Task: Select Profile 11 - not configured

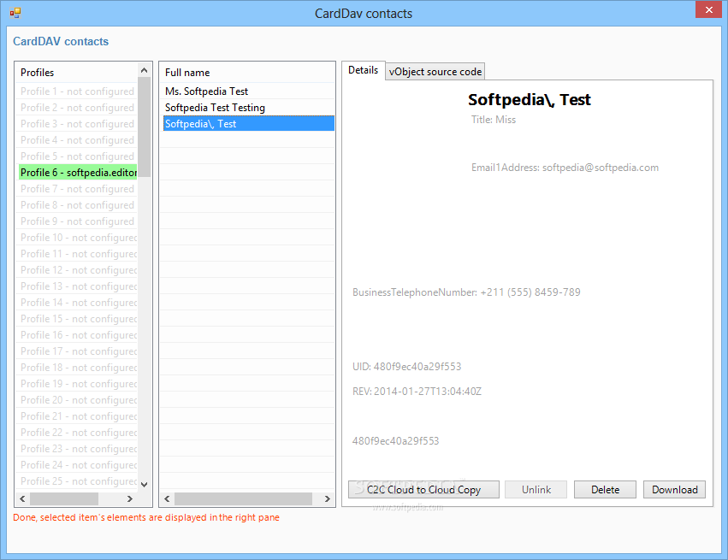Action: (x=78, y=254)
